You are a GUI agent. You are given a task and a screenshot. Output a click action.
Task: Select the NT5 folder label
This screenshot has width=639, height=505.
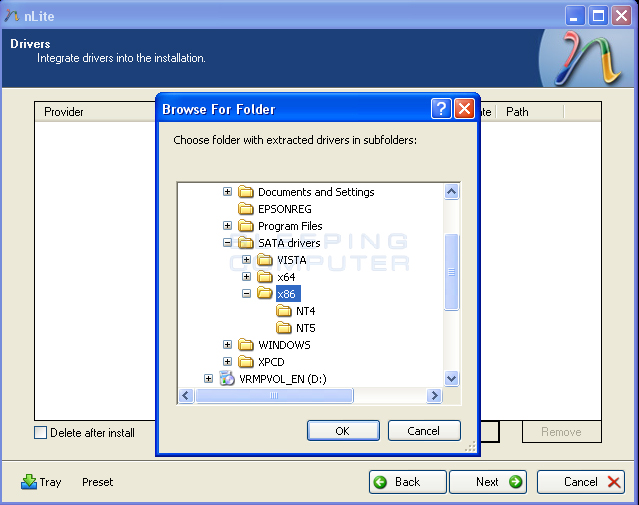click(x=306, y=328)
